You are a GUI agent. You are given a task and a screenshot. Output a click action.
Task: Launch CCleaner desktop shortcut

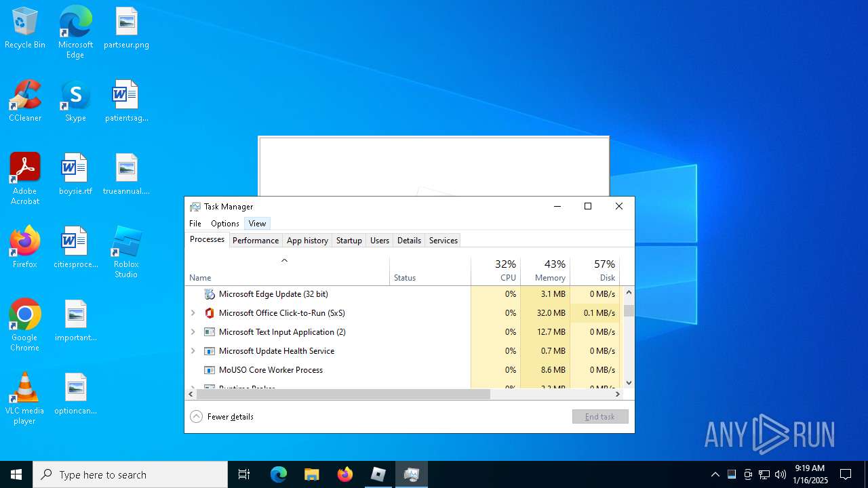click(x=25, y=102)
